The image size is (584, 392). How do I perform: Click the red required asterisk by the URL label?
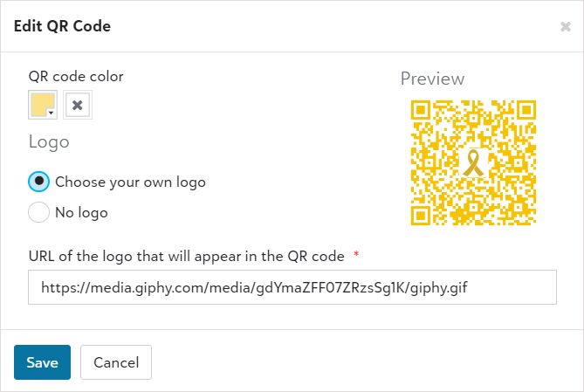356,254
